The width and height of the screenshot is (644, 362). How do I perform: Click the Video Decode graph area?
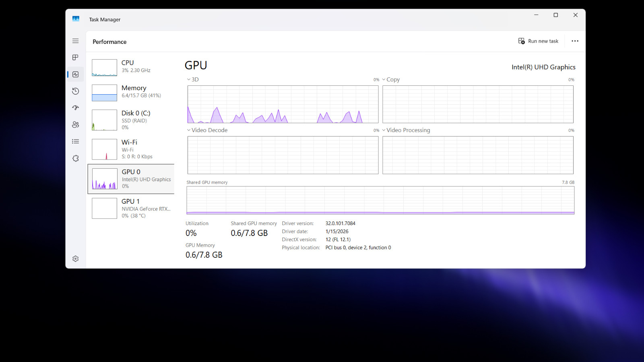tap(283, 155)
